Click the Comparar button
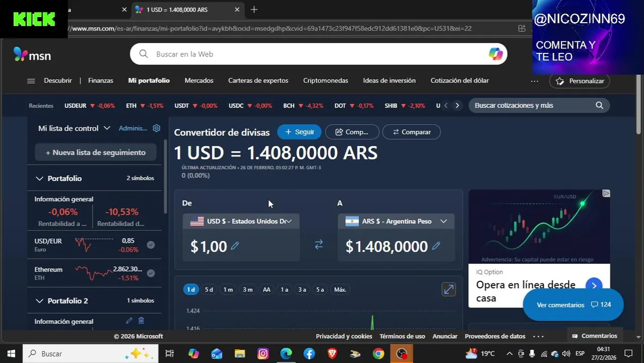Image resolution: width=644 pixels, height=363 pixels. tap(411, 132)
